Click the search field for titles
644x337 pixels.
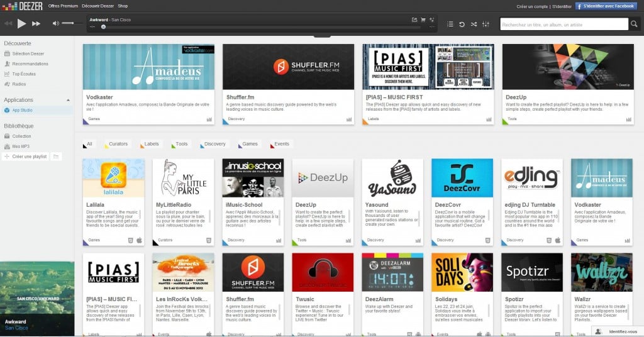pyautogui.click(x=564, y=25)
